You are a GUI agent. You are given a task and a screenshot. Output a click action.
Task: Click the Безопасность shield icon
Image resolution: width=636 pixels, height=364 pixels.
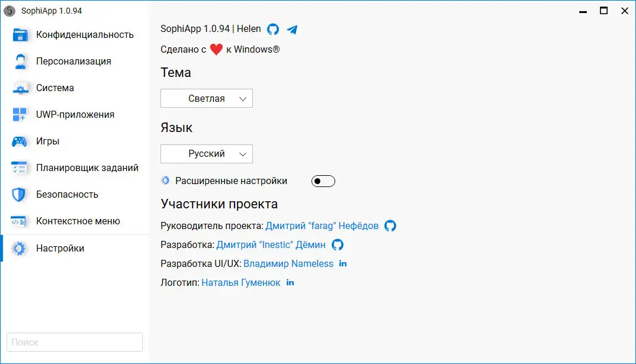coord(20,195)
